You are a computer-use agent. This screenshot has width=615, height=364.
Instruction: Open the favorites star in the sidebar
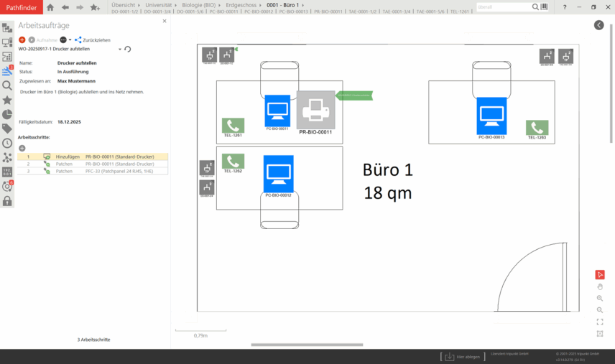7,100
